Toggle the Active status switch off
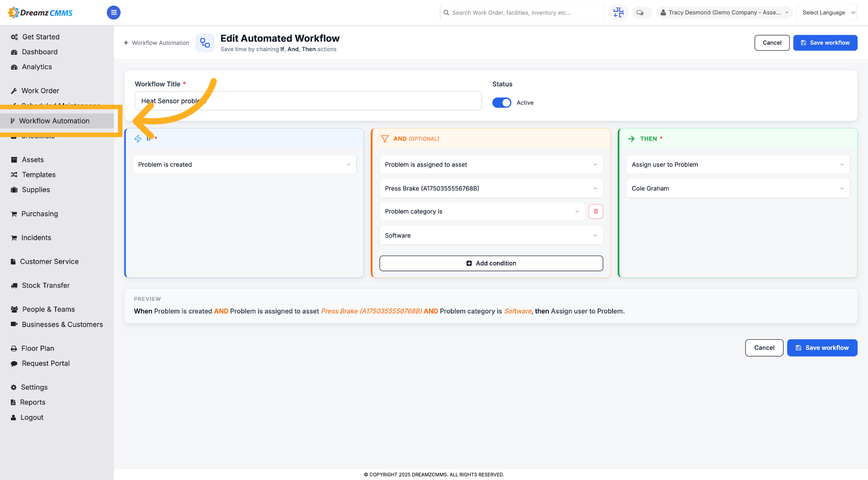868x480 pixels. 502,103
